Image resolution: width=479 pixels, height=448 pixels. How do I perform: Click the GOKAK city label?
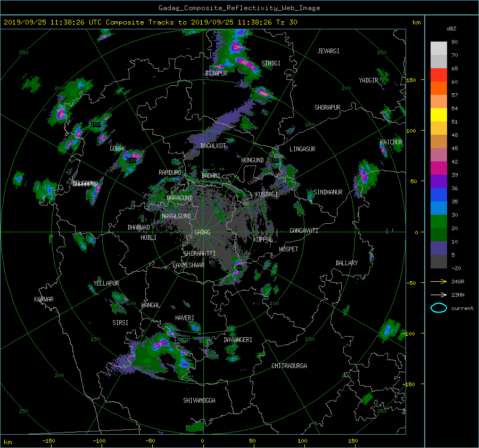pos(118,149)
